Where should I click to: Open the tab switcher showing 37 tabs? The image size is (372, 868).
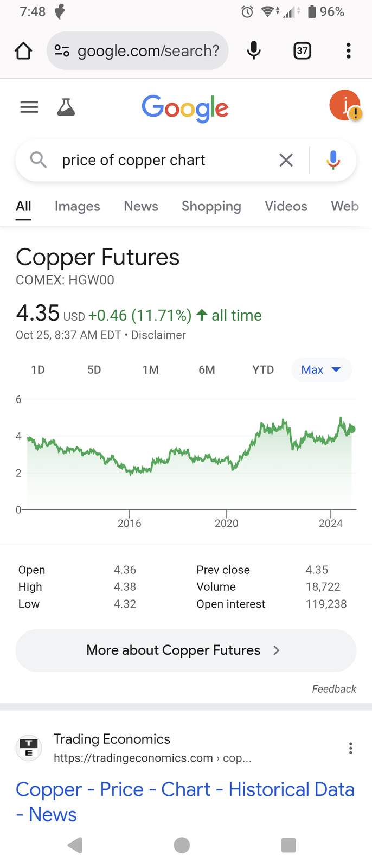[302, 51]
